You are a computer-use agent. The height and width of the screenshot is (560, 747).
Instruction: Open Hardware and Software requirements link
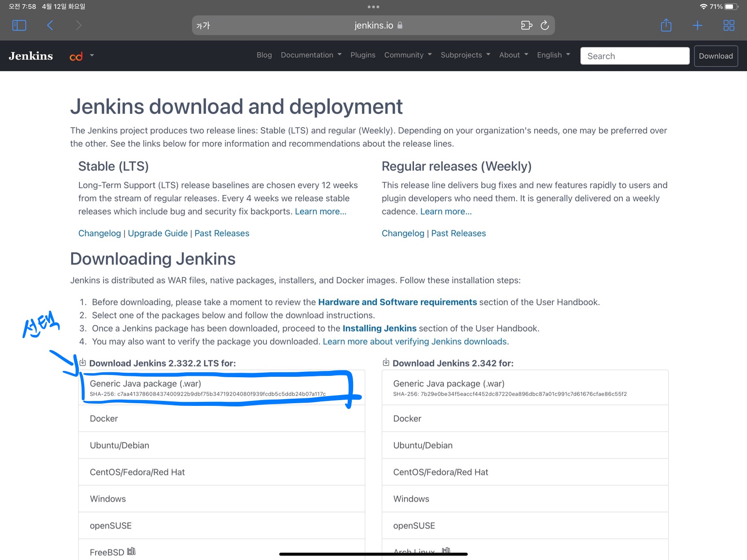397,302
